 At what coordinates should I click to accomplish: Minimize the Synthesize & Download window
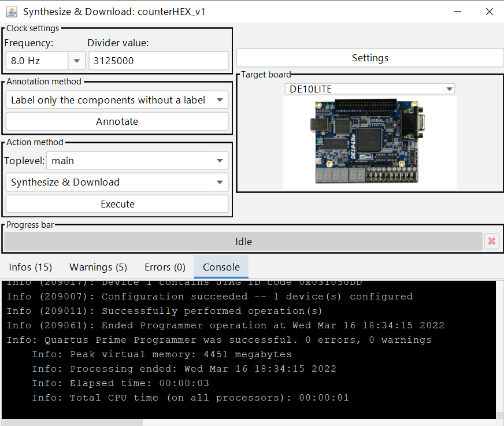click(x=458, y=12)
